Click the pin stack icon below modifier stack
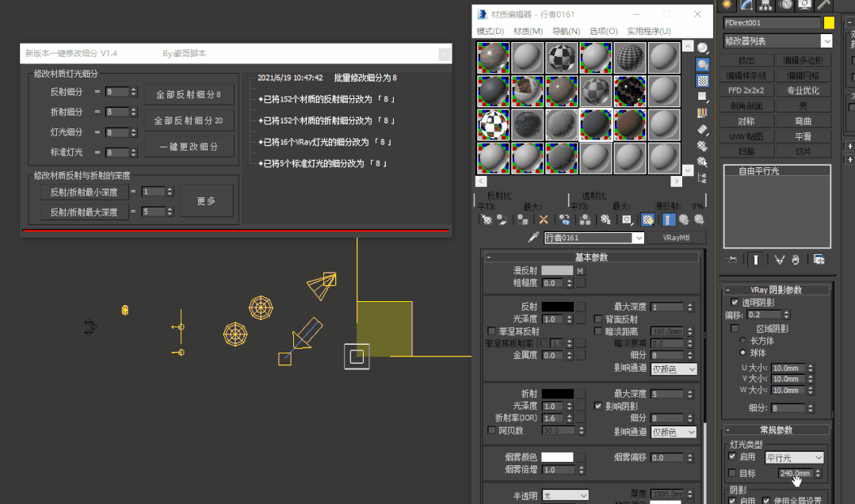 [732, 259]
